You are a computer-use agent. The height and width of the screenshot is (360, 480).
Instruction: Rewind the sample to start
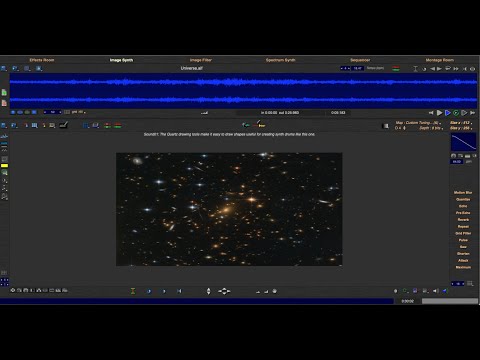[431, 113]
